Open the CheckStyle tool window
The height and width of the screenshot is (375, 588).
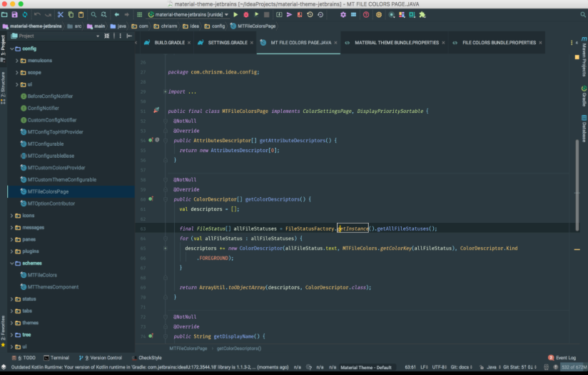[x=147, y=358]
